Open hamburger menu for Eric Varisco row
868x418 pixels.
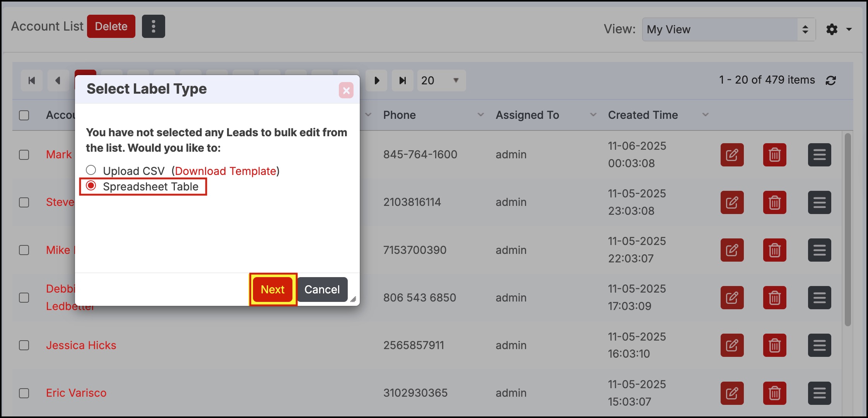819,393
